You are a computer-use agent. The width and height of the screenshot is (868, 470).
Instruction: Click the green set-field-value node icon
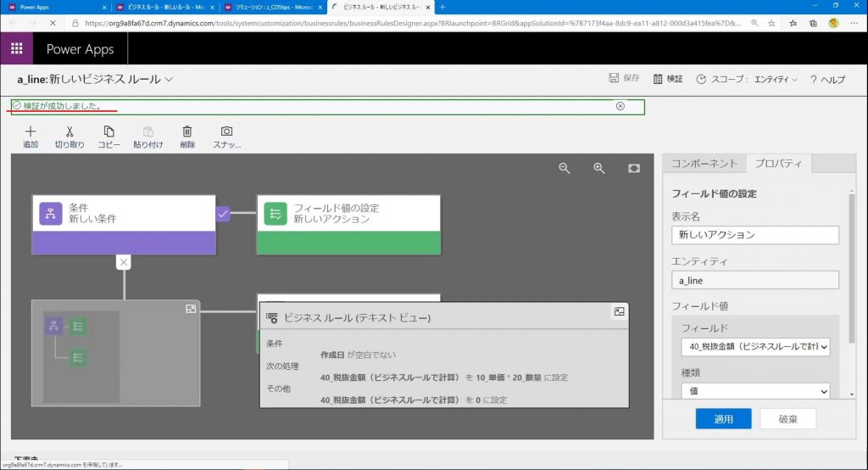tap(275, 214)
